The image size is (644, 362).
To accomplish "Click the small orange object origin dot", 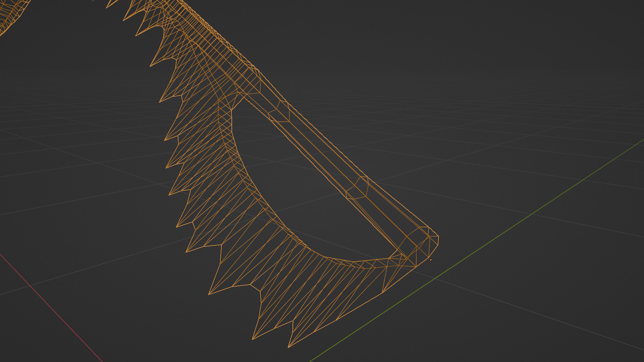I will (x=431, y=259).
